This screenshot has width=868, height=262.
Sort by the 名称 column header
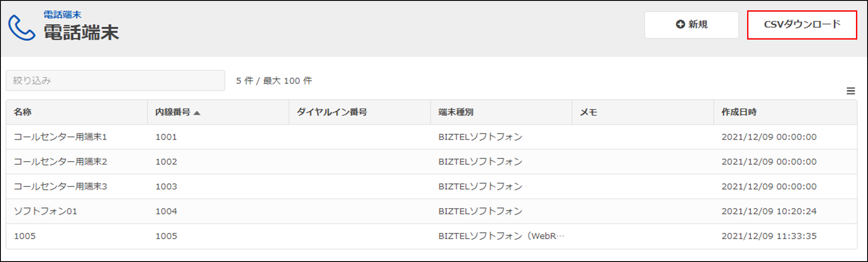pos(22,112)
